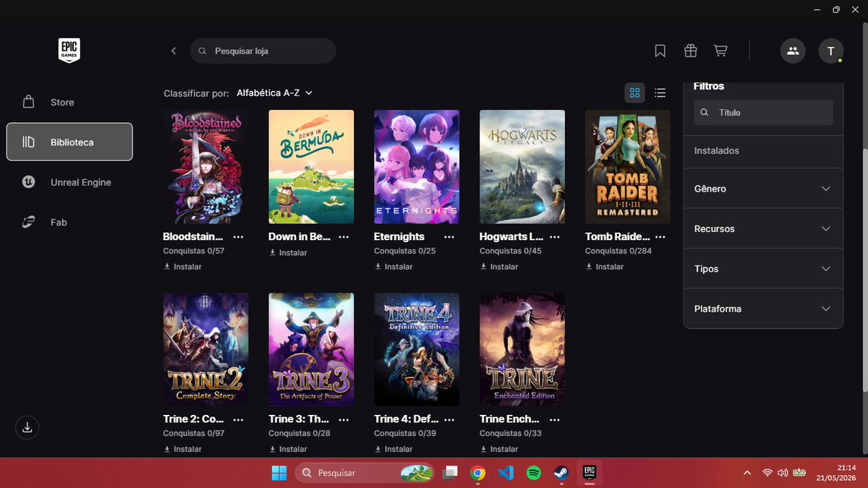
Task: Install Trine 4 Definitive Edition
Action: pos(394,449)
